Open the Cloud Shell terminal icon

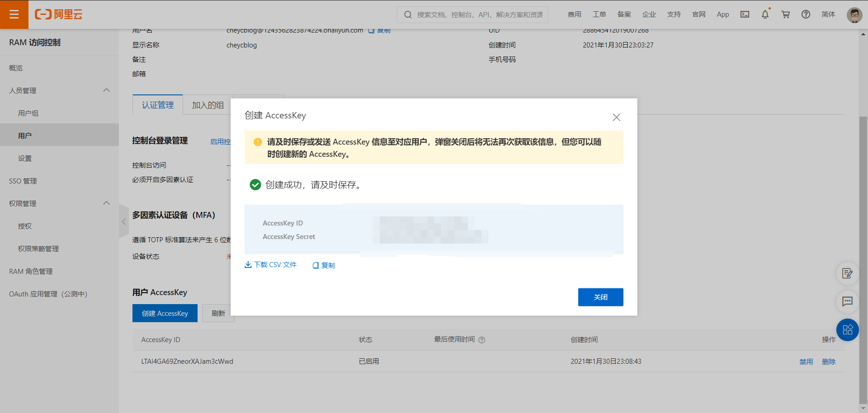(745, 14)
